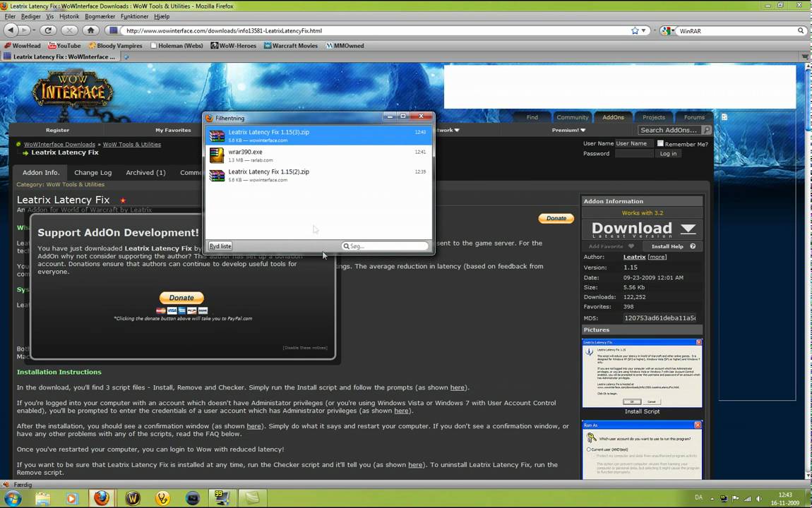This screenshot has height=508, width=812.
Task: Reload the page with refresh icon
Action: [48, 30]
